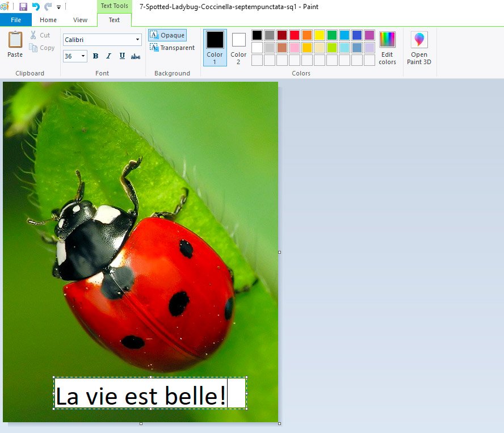Click canvas bottom-right corner resize handle
Image resolution: width=504 pixels, height=433 pixels.
(279, 424)
